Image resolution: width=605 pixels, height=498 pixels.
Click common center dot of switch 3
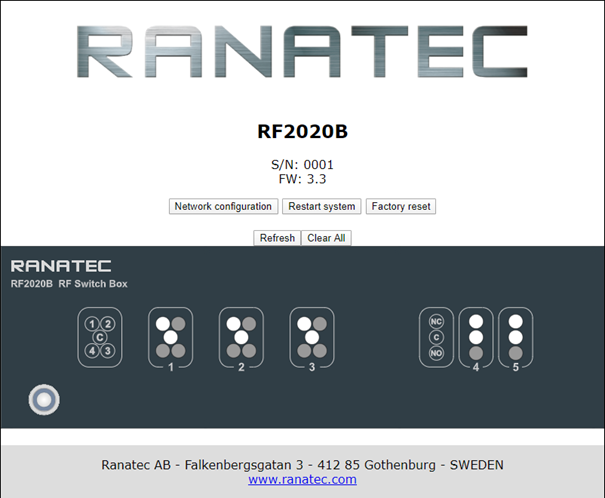pyautogui.click(x=312, y=338)
